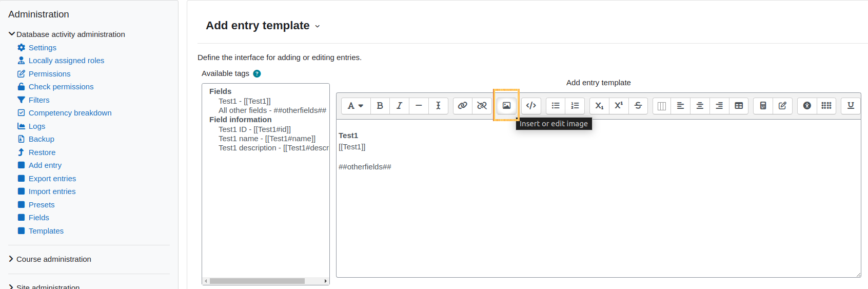The width and height of the screenshot is (868, 289).
Task: Apply subscript formatting
Action: pos(599,106)
